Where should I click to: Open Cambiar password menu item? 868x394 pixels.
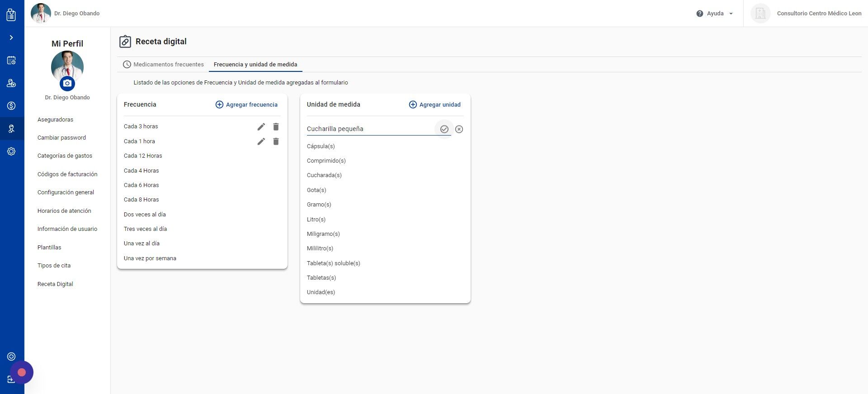(61, 138)
